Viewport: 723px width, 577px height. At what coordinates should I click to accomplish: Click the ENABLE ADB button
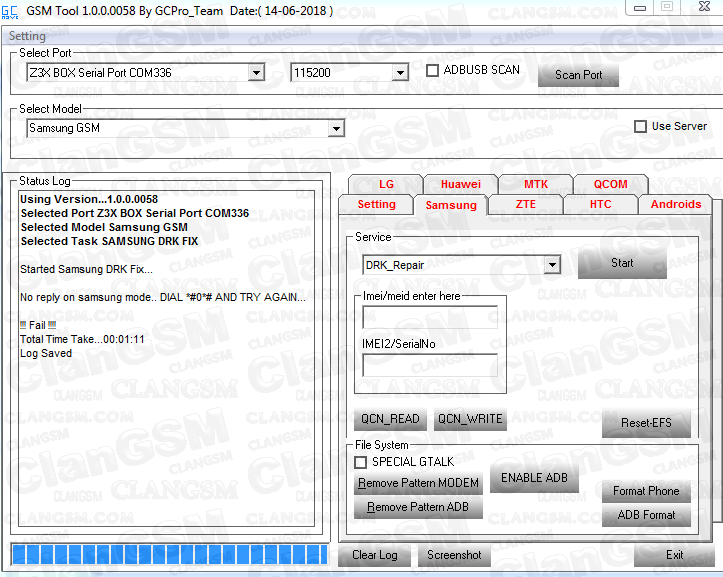click(x=534, y=478)
